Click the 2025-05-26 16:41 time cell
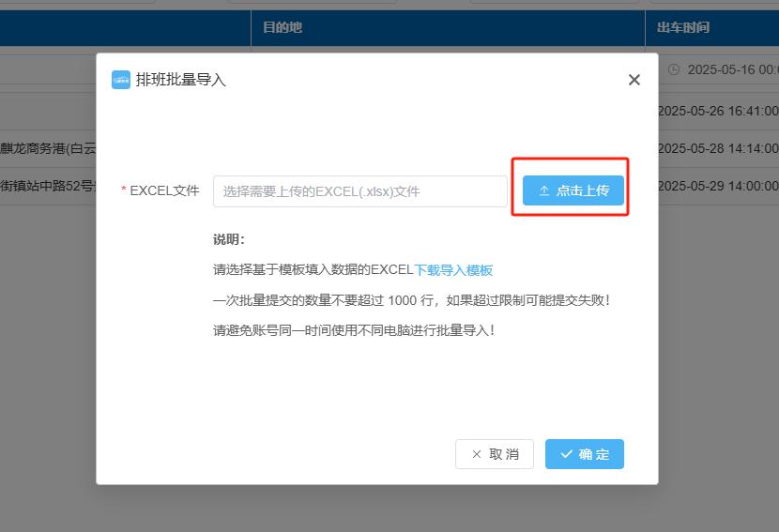 point(718,111)
